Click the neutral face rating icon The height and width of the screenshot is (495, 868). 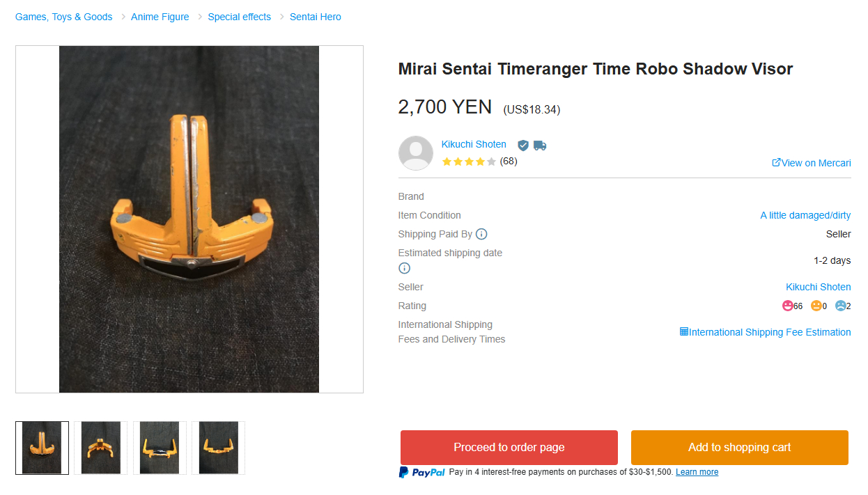816,306
